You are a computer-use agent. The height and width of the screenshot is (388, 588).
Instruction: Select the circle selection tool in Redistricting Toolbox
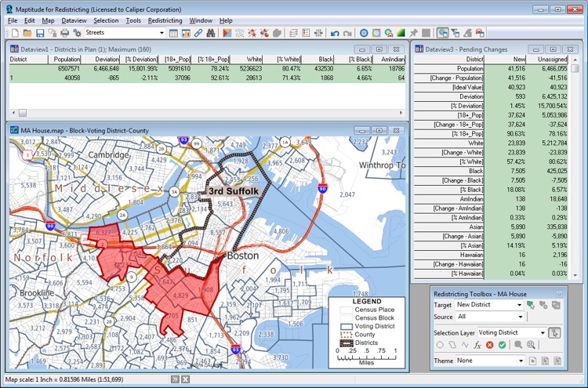point(439,345)
